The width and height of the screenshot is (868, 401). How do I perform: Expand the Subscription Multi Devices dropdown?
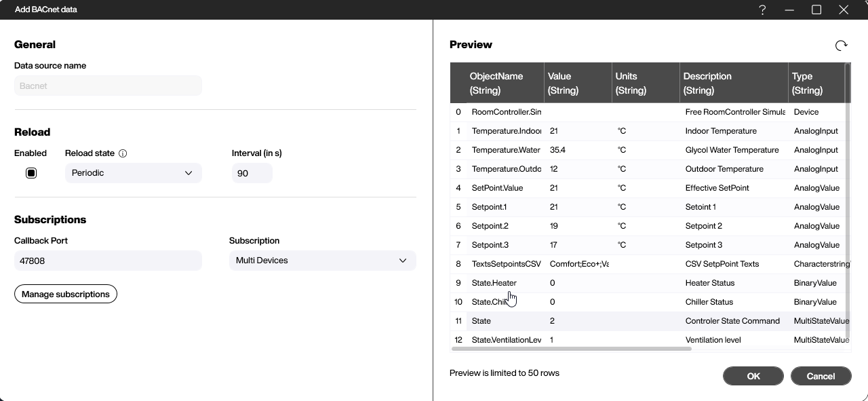(x=322, y=261)
